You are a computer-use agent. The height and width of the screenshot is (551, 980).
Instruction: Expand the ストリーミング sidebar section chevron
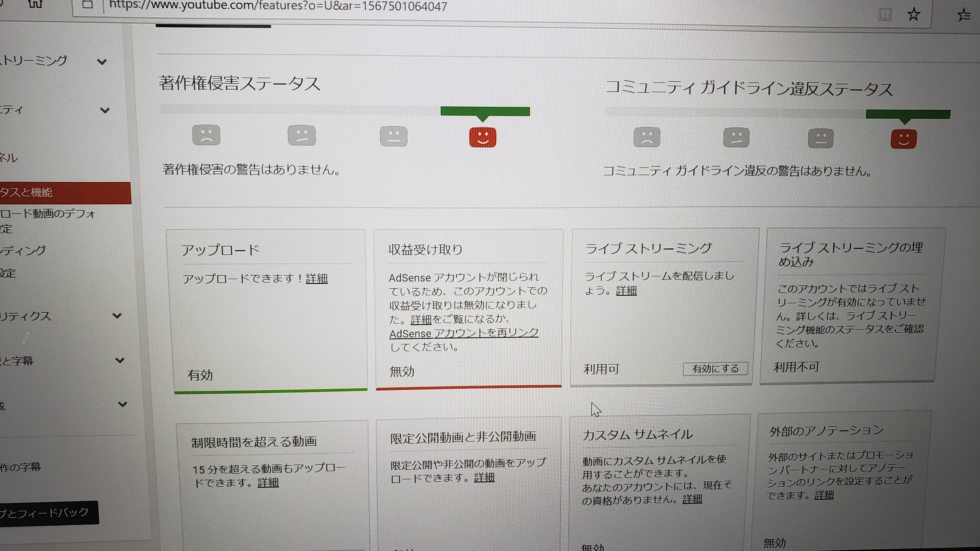click(x=102, y=62)
